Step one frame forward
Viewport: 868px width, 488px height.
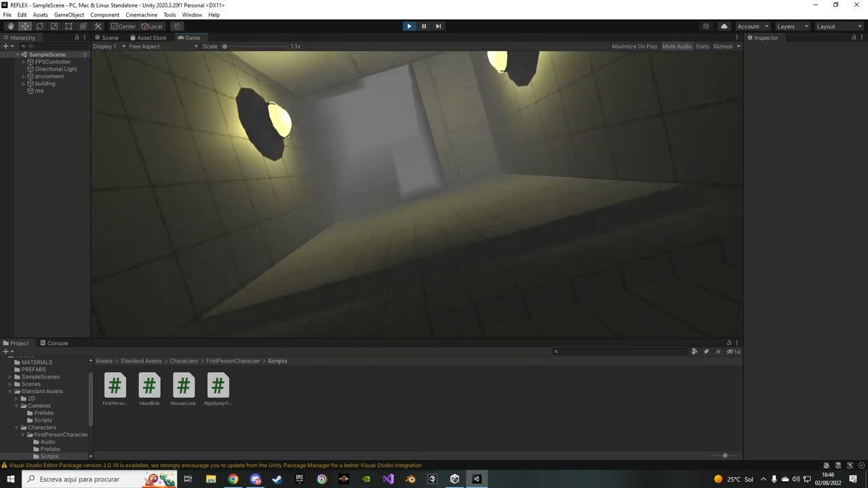438,26
